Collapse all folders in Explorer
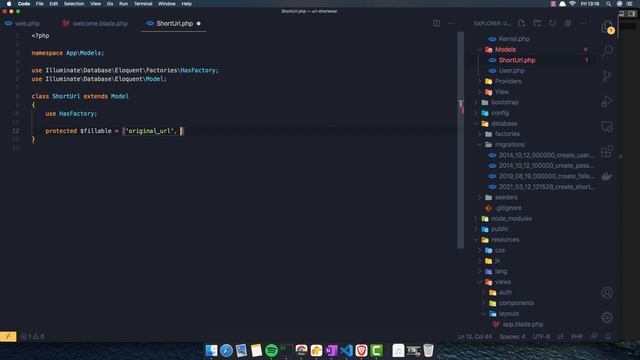Image resolution: width=640 pixels, height=360 pixels. 568,23
